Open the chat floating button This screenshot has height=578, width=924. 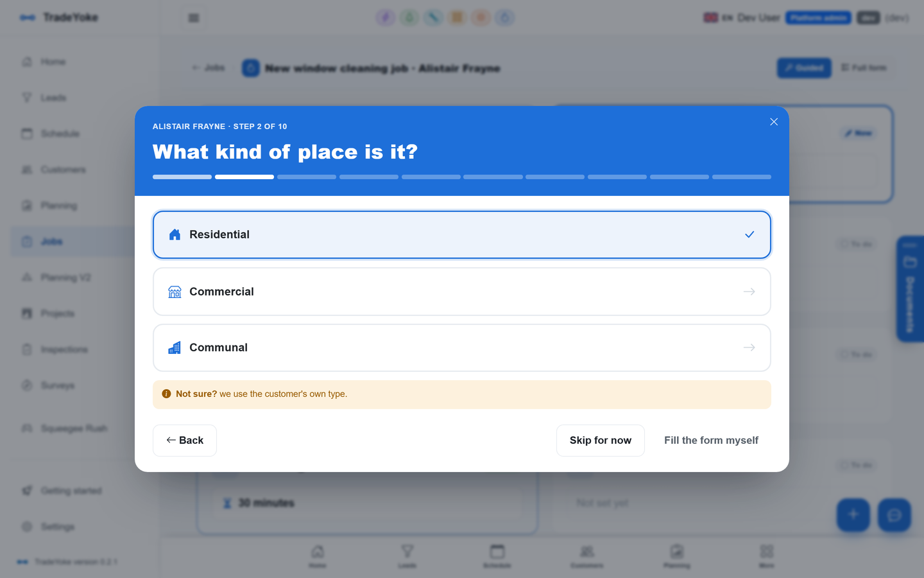click(x=894, y=514)
